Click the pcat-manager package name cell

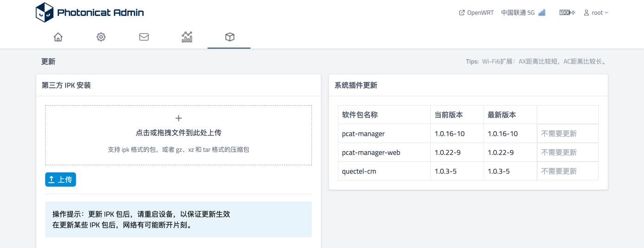[384, 134]
